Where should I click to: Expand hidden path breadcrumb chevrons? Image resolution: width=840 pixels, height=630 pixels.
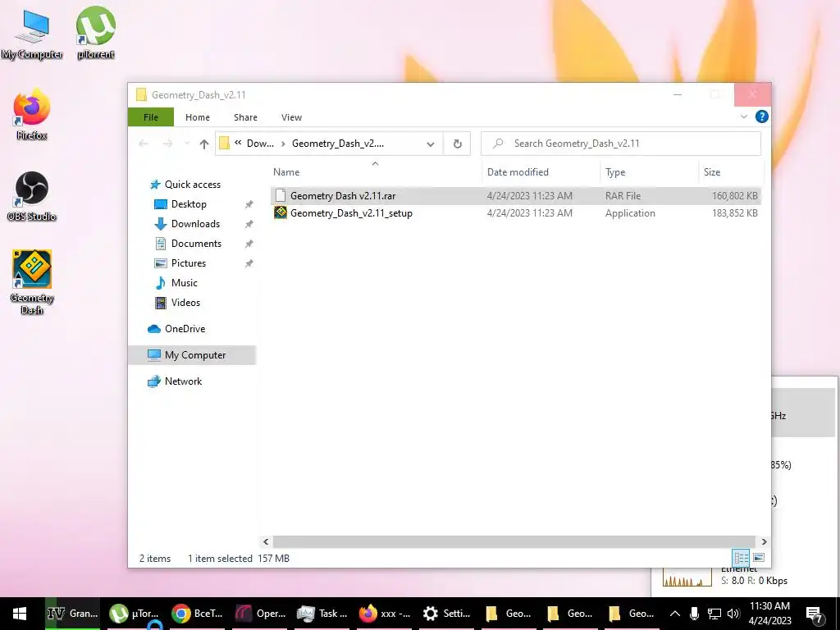tap(238, 143)
